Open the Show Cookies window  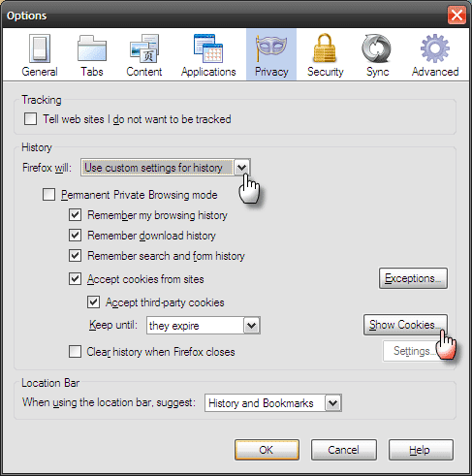pos(405,325)
